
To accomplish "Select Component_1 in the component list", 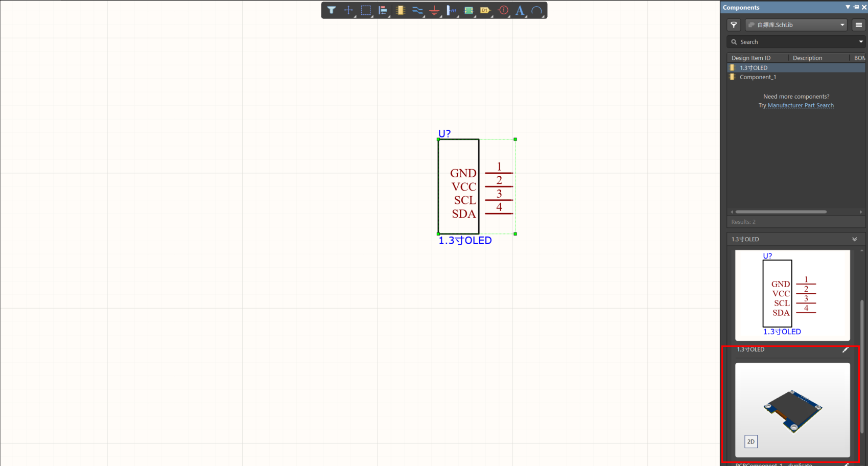I will [758, 77].
